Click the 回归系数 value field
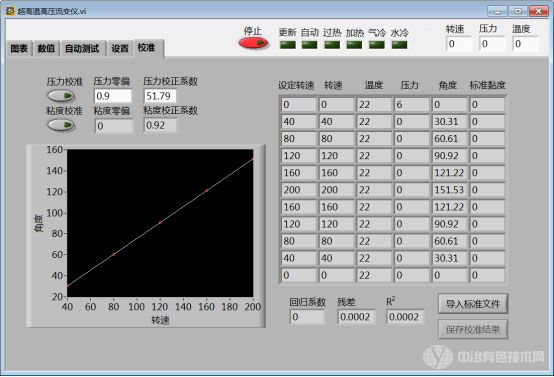Screen dimensions: 554x377 pyautogui.click(x=307, y=317)
